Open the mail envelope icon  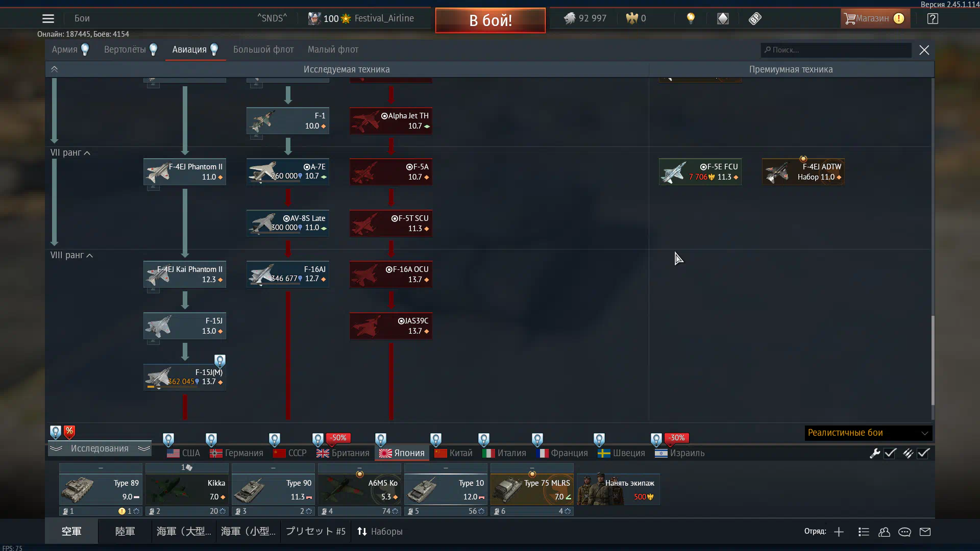coord(925,532)
